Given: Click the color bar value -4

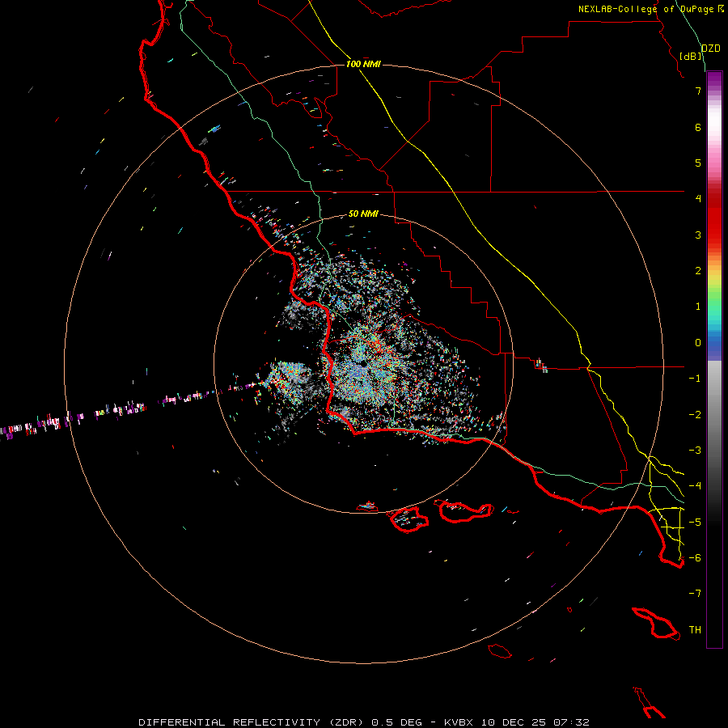Looking at the screenshot, I should tap(695, 486).
